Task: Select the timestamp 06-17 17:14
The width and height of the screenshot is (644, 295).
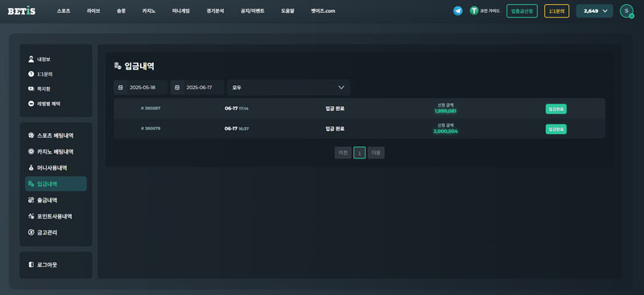Action: [237, 109]
